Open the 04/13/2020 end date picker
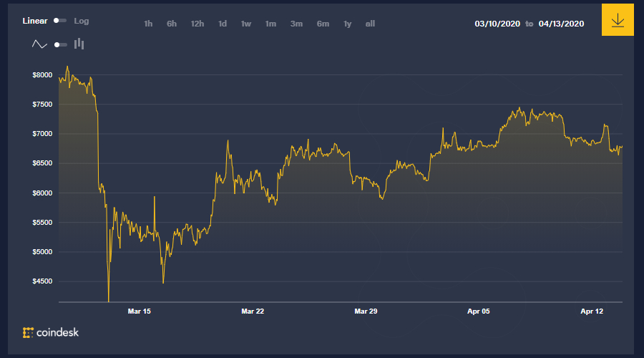Viewport: 644px width, 358px height. pyautogui.click(x=561, y=24)
